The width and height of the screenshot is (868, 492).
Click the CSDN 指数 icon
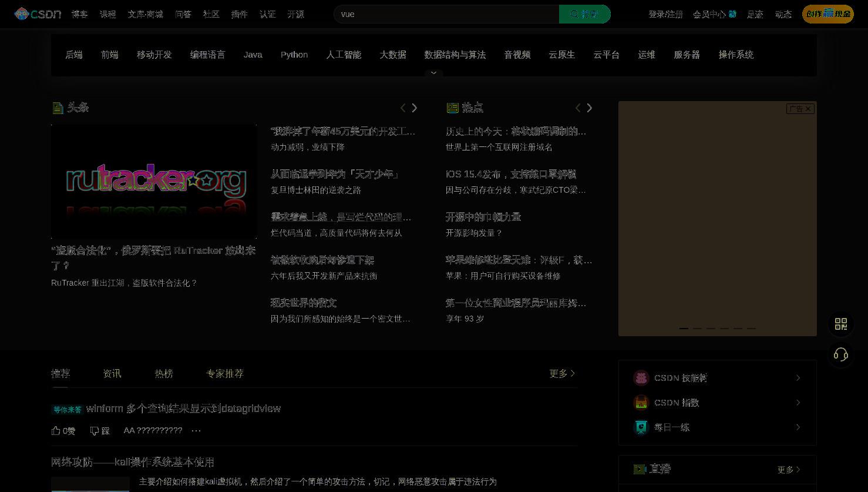(x=641, y=403)
